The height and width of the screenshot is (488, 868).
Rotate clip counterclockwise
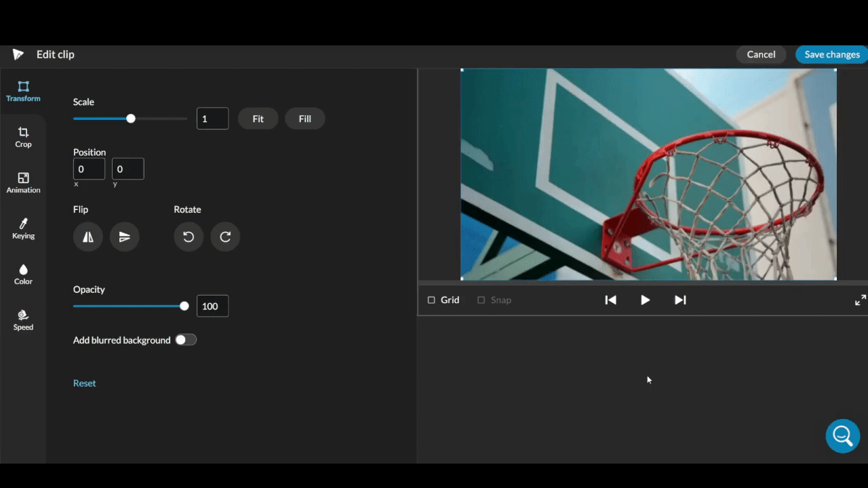pos(189,237)
